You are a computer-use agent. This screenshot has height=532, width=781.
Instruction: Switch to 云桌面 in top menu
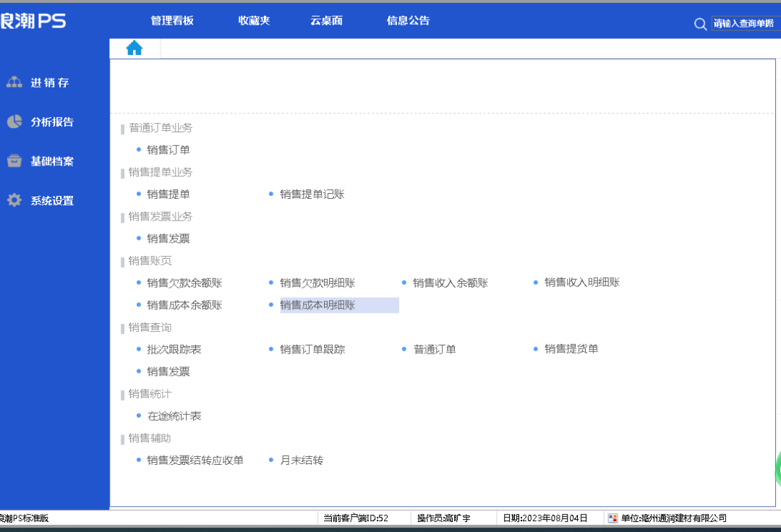pos(326,21)
